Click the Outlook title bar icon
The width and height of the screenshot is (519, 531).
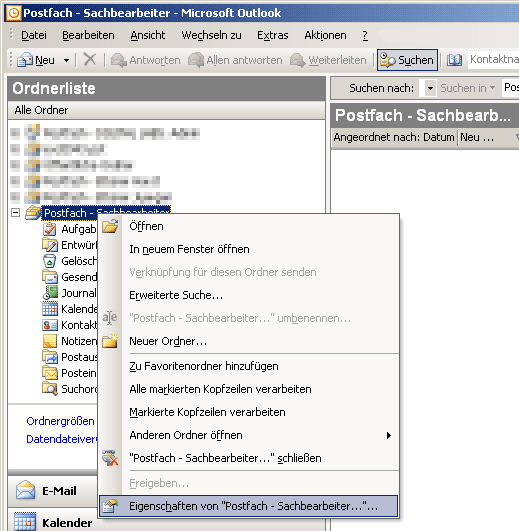click(14, 13)
